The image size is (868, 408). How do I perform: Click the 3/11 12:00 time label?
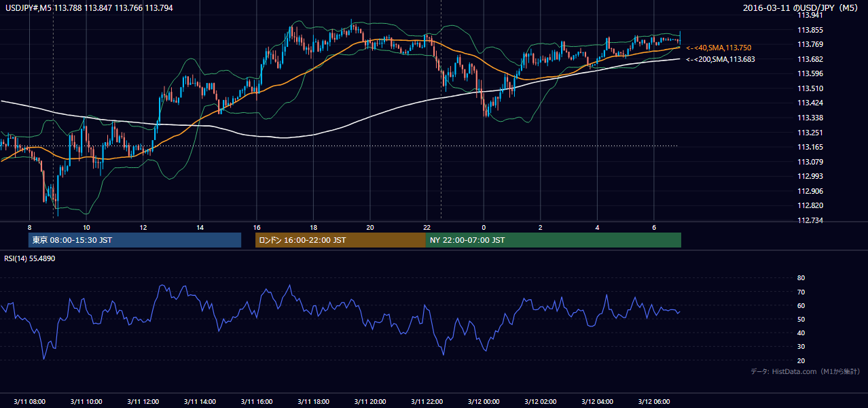coord(143,402)
